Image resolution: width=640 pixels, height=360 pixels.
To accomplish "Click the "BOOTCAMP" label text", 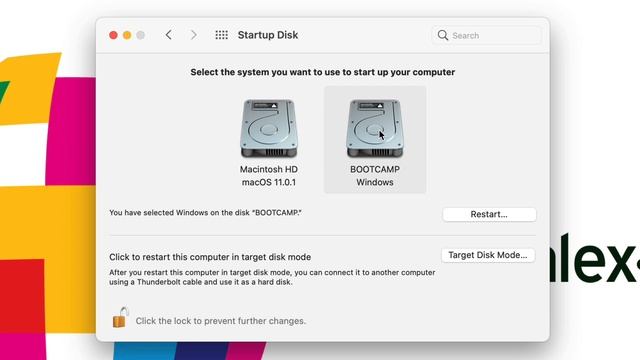I will tap(375, 169).
